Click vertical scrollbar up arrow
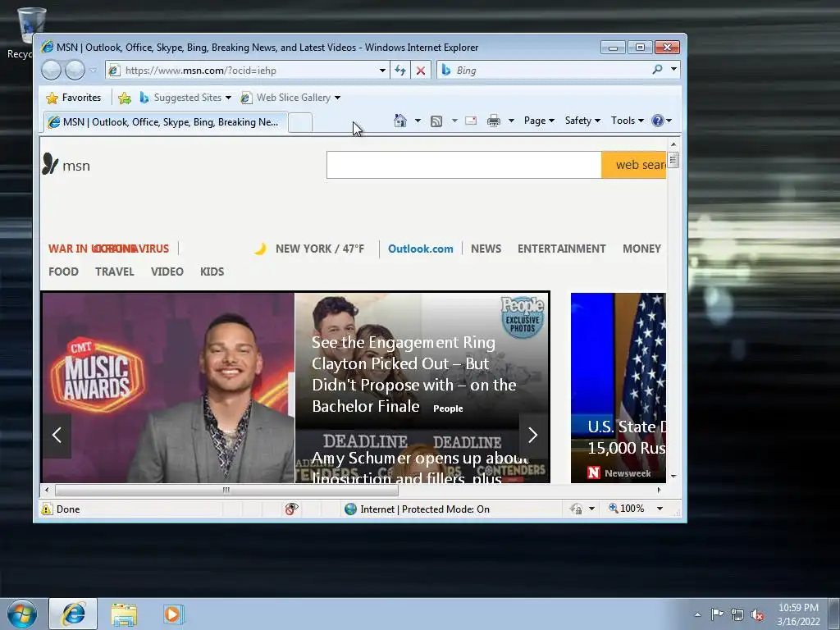Image resolution: width=840 pixels, height=630 pixels. 673,144
